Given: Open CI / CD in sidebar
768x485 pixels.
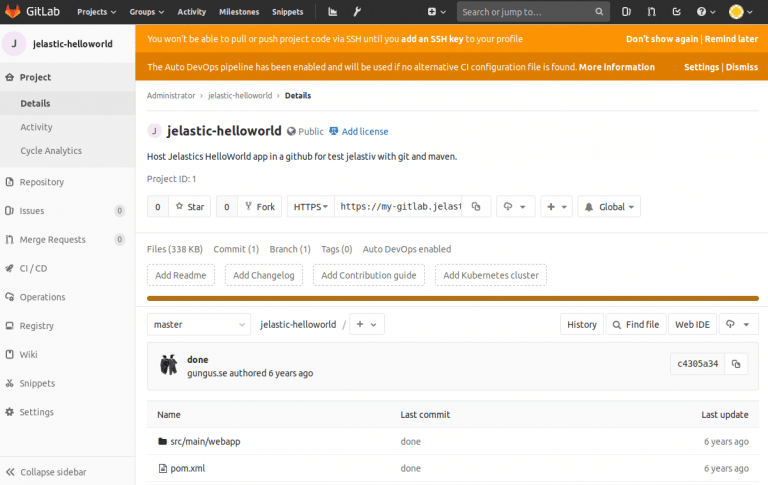Looking at the screenshot, I should click(x=68, y=268).
